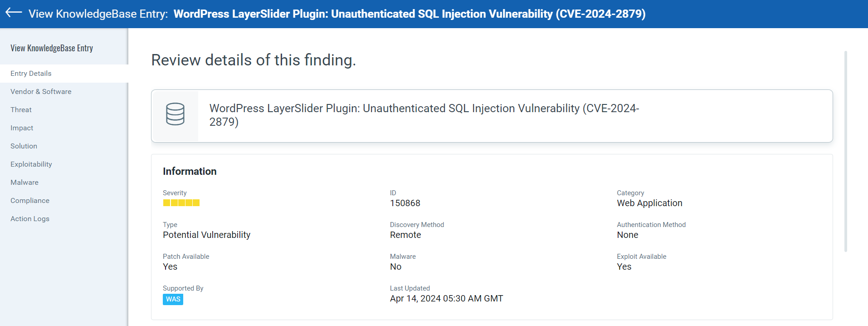Click the entry title card for CVE-2024-2879
This screenshot has height=326, width=868.
(x=424, y=115)
